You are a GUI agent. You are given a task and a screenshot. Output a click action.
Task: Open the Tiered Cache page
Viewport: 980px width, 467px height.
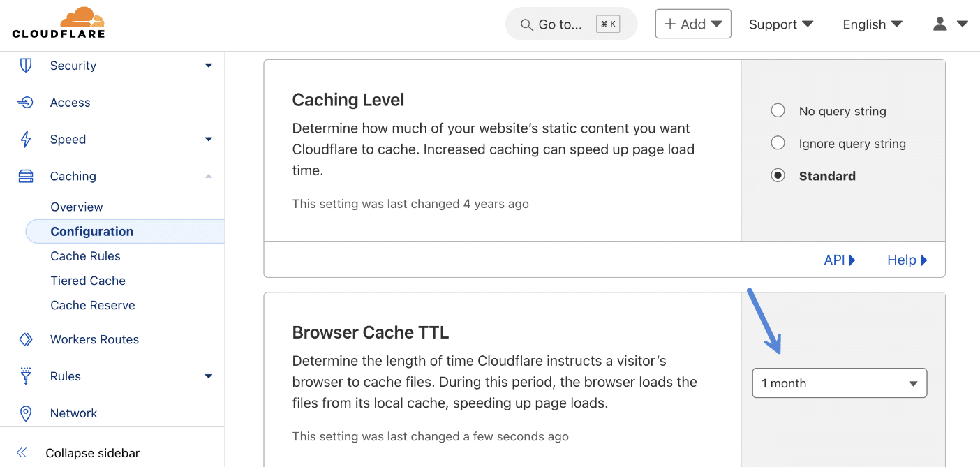[88, 280]
